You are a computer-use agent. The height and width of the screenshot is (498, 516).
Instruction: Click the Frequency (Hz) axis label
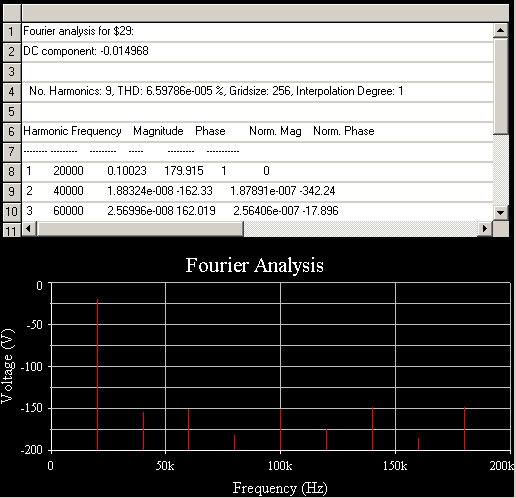(x=280, y=489)
